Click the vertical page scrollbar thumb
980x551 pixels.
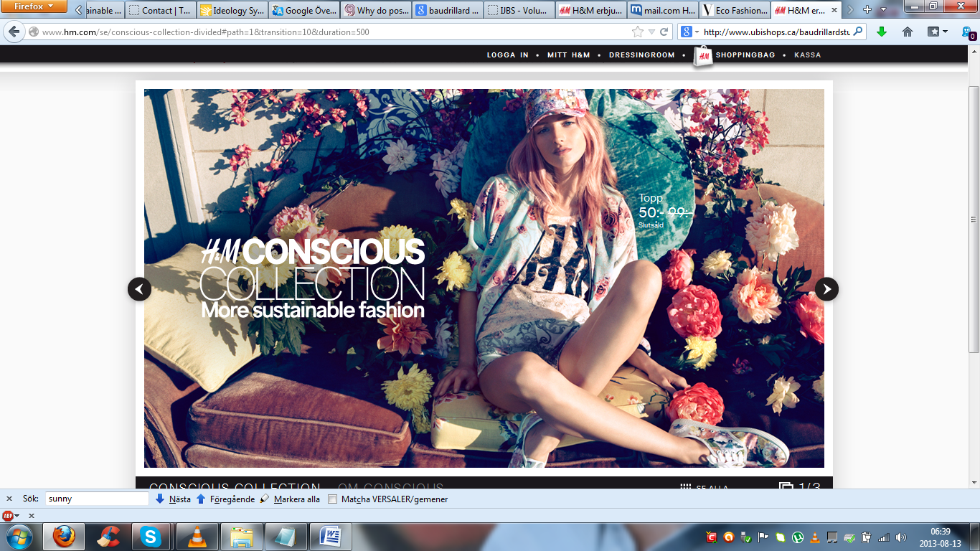tap(974, 219)
